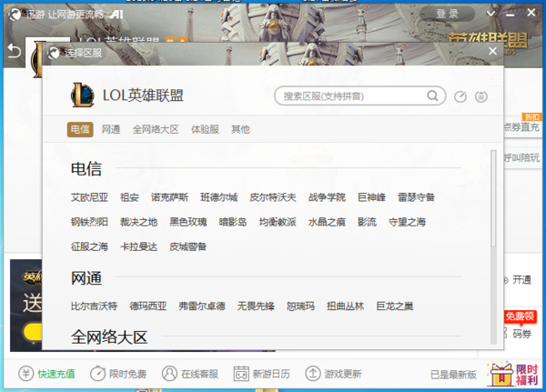
Task: Select the 雷瑟守备 server
Action: (x=416, y=197)
